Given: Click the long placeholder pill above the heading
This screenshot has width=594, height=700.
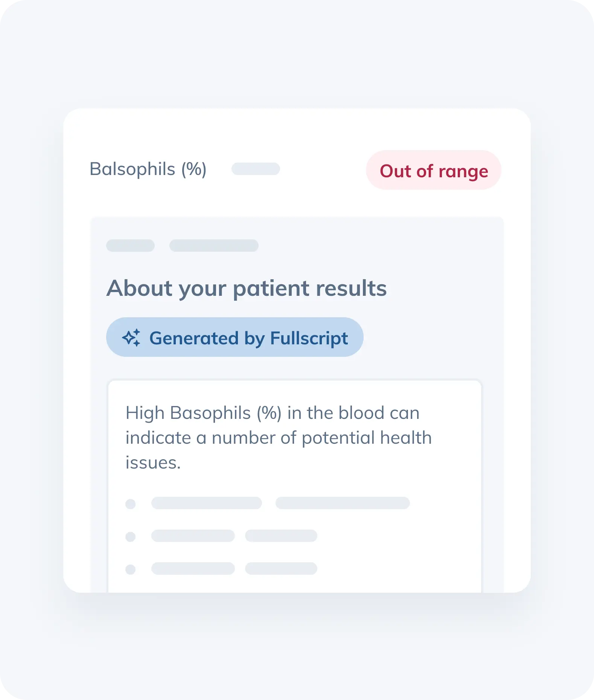Looking at the screenshot, I should click(x=214, y=245).
